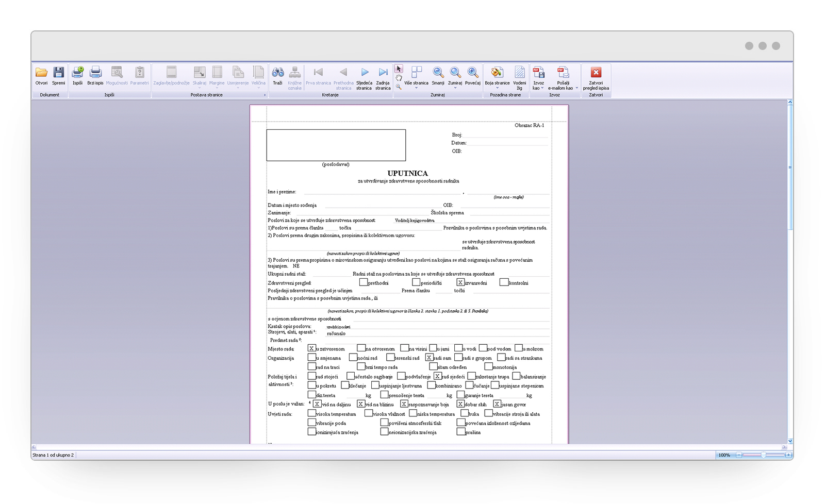Click the zoom slider in the status bar
The height and width of the screenshot is (504, 825).
click(x=764, y=455)
